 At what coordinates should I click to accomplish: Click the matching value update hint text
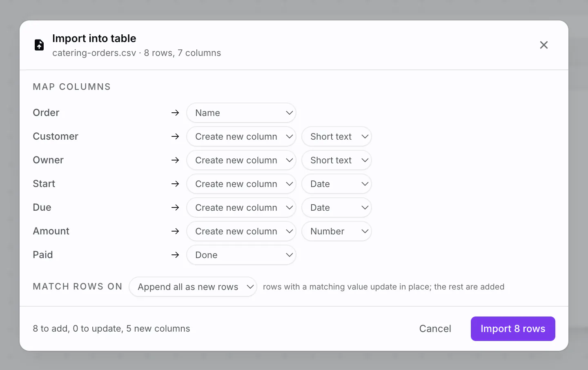(384, 287)
